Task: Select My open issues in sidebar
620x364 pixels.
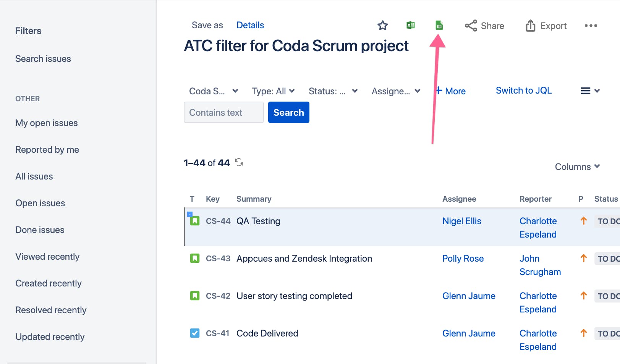Action: pos(46,123)
